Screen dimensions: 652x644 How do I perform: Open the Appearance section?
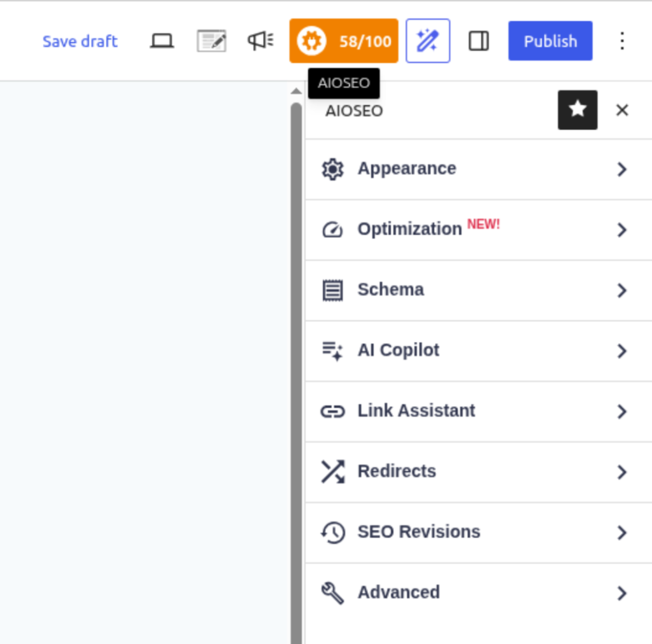[479, 169]
